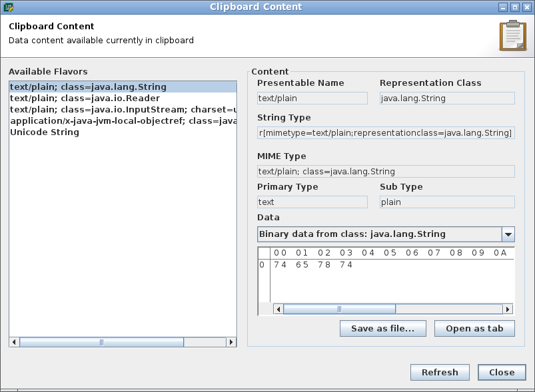
Task: Click the MIME Type field
Action: [x=385, y=171]
